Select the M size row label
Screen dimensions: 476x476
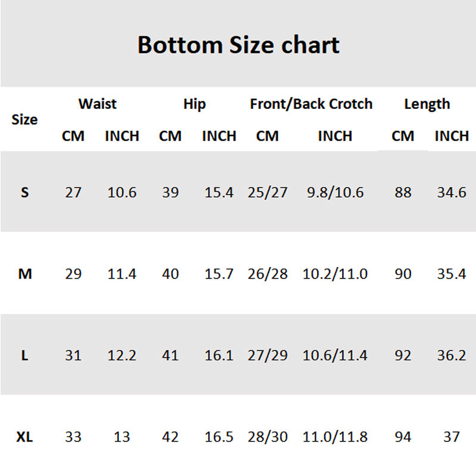tap(24, 274)
